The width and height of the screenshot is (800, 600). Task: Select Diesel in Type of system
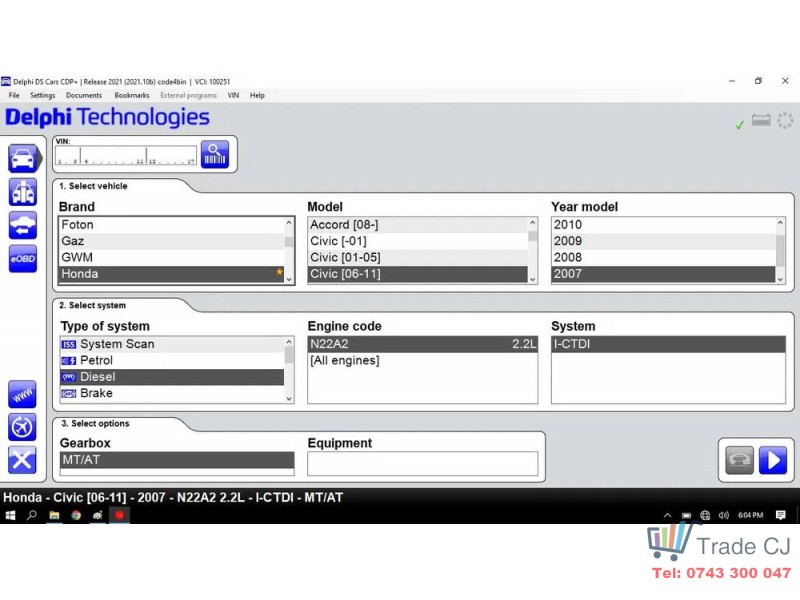point(172,377)
